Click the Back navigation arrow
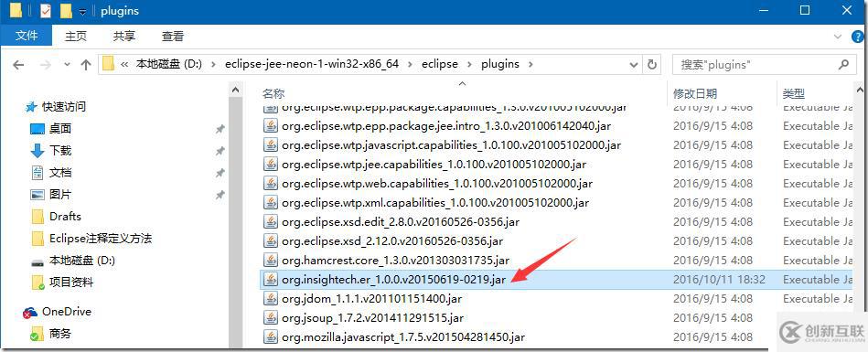Viewport: 868px width, 352px height. (x=17, y=64)
